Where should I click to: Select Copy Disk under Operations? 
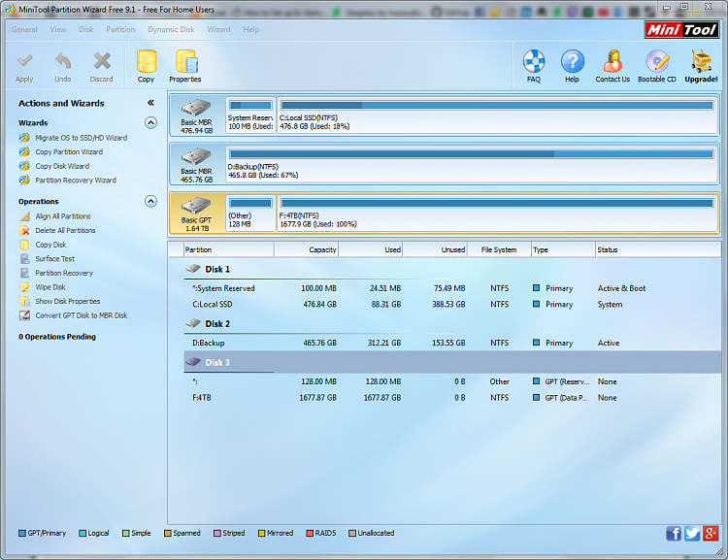(x=50, y=245)
